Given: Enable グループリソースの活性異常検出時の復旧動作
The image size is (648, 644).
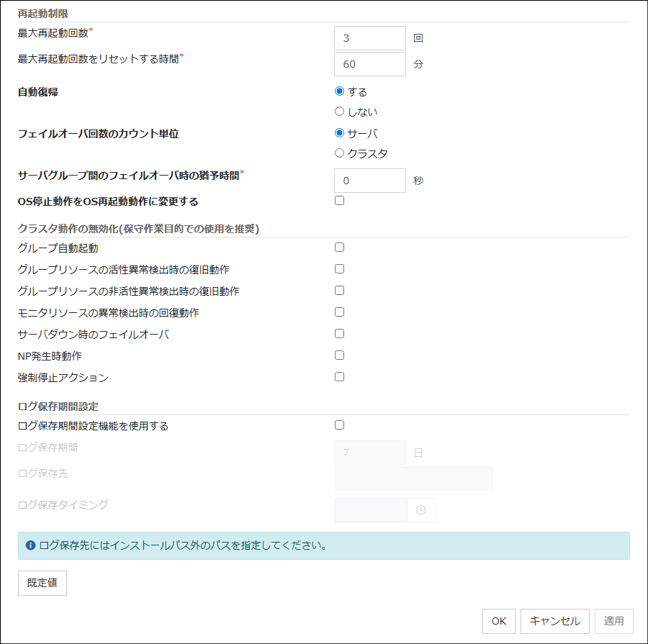Looking at the screenshot, I should click(x=339, y=268).
